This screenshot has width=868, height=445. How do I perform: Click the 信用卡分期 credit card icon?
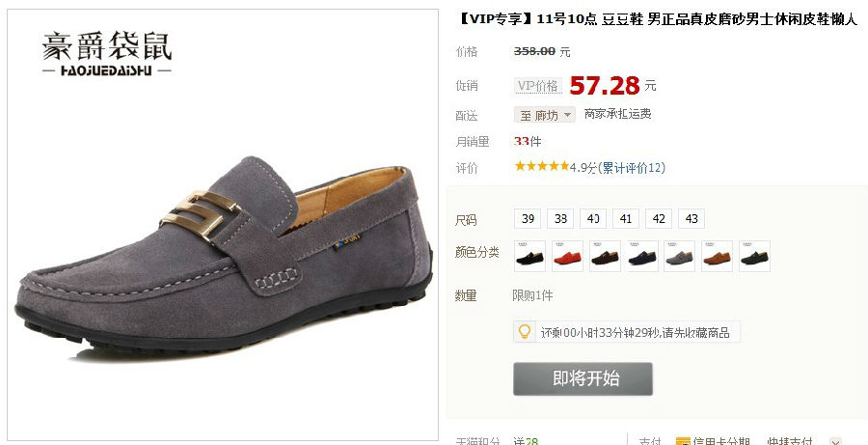(683, 442)
